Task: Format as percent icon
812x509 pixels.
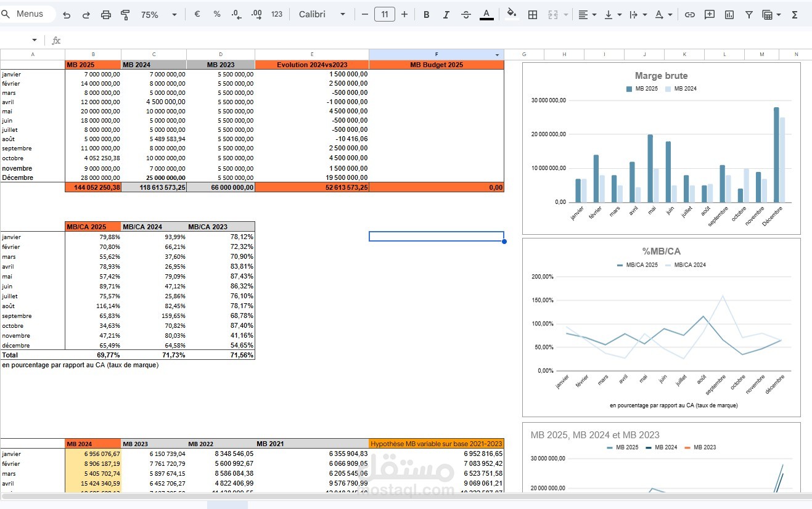Action: click(217, 14)
